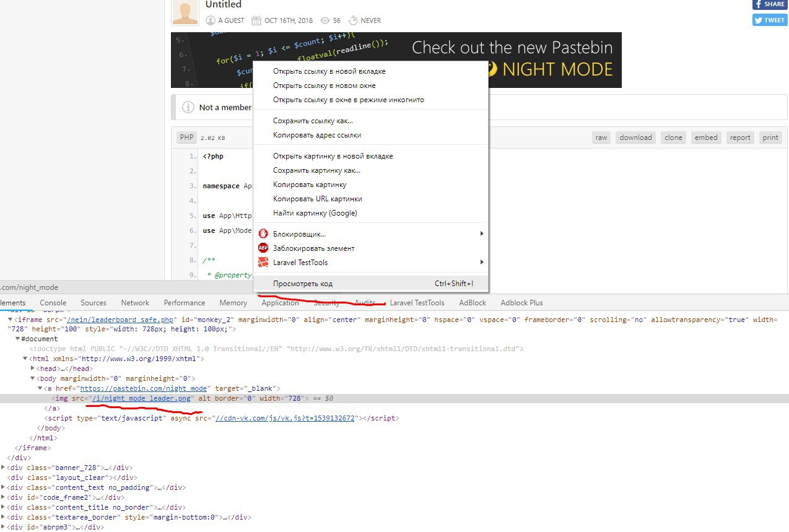Click the guest avatar thumbnail
This screenshot has height=532, width=789.
click(185, 12)
